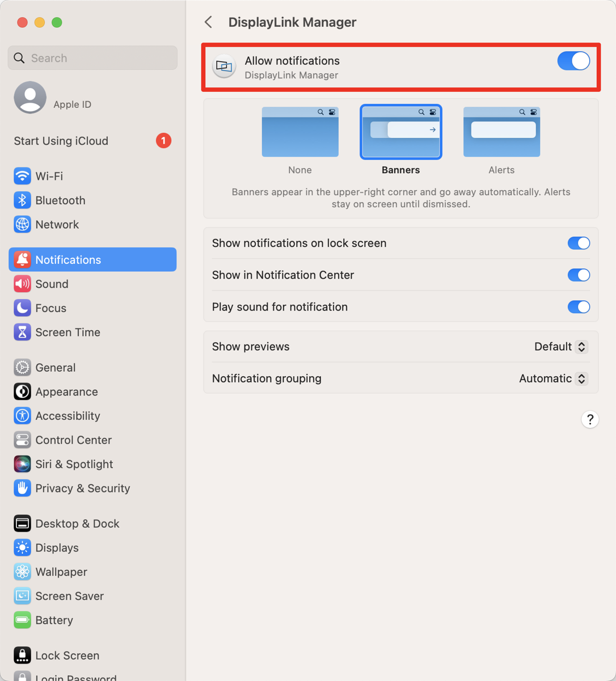The height and width of the screenshot is (681, 616).
Task: Click the Battery icon in sidebar
Action: point(22,620)
